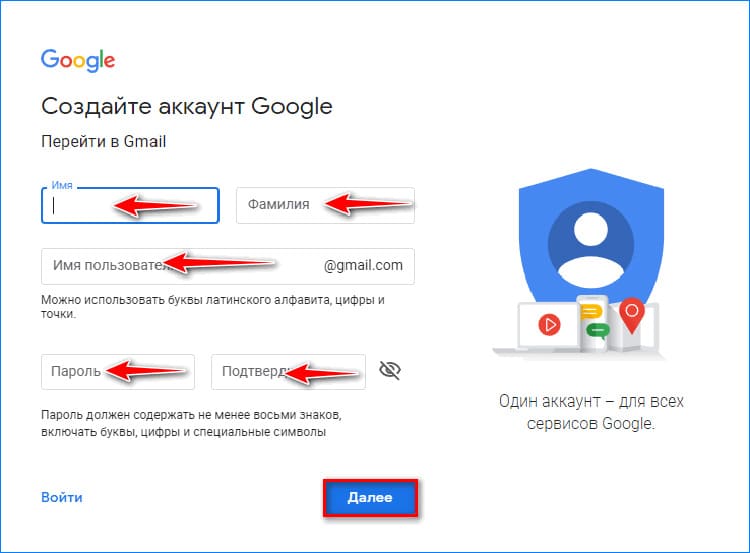Viewport: 750px width, 553px height.
Task: Click the green chat bubble icon
Action: coord(598,331)
